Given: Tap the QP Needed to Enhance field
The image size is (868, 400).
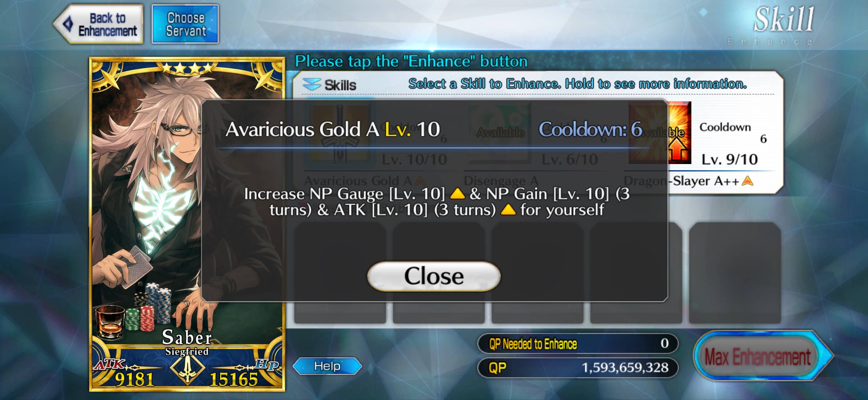Looking at the screenshot, I should coord(577,344).
